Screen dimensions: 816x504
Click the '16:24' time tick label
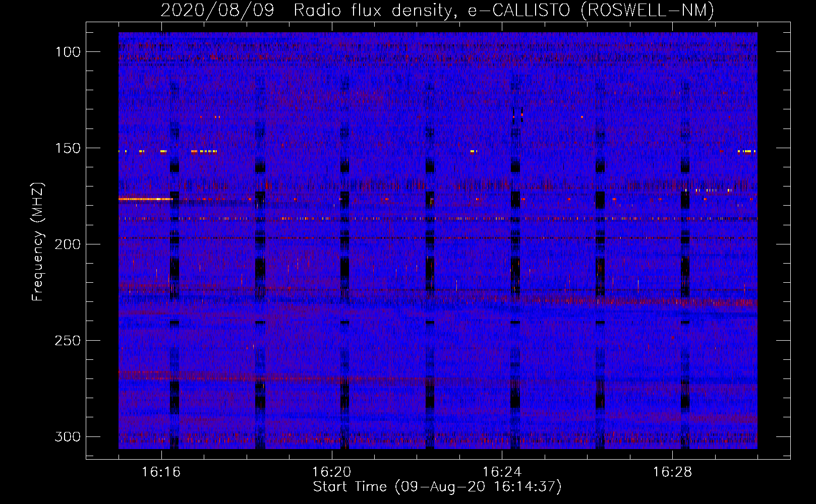tap(502, 472)
